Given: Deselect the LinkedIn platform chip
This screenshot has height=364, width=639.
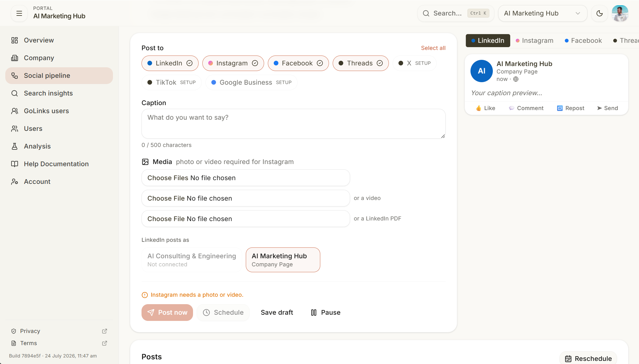Looking at the screenshot, I should click(170, 63).
